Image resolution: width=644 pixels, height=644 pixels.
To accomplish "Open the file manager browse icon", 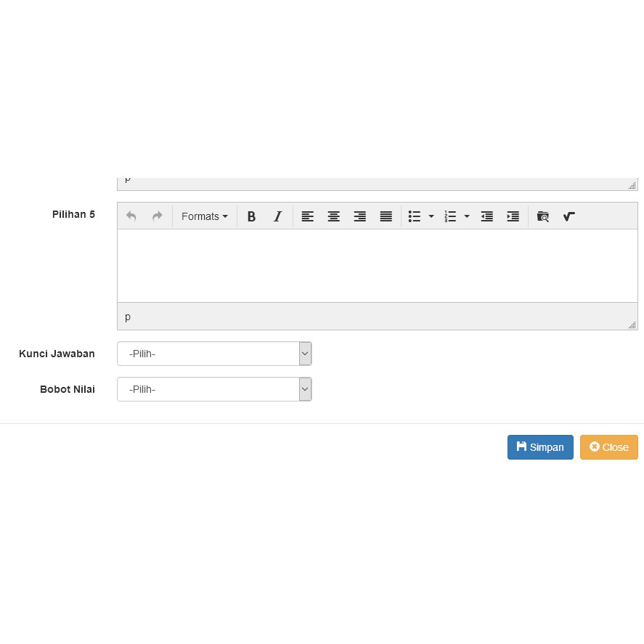I will (x=543, y=216).
